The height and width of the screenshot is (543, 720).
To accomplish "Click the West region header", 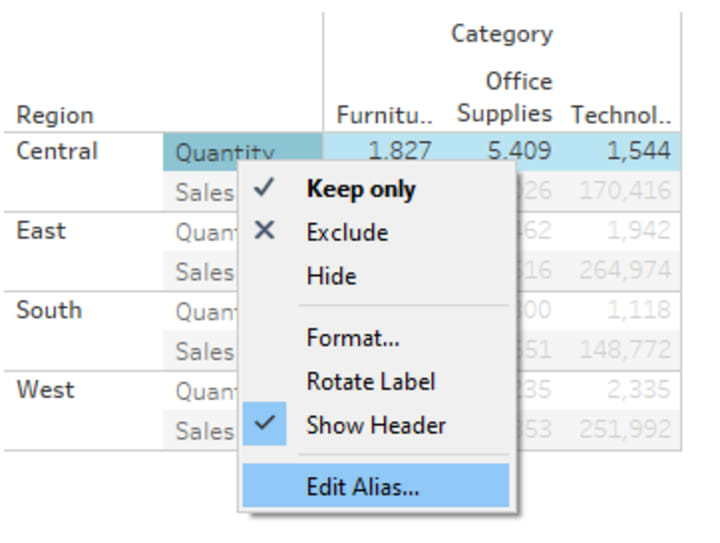I will pos(45,389).
